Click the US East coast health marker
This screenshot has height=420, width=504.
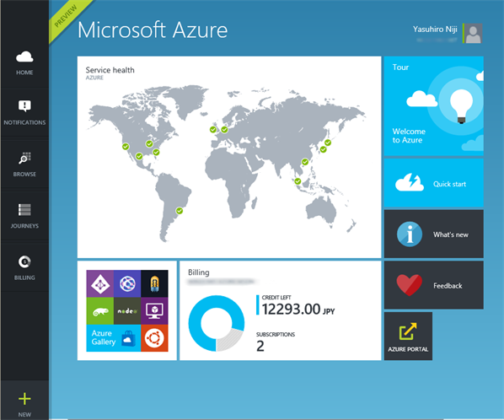[x=156, y=152]
